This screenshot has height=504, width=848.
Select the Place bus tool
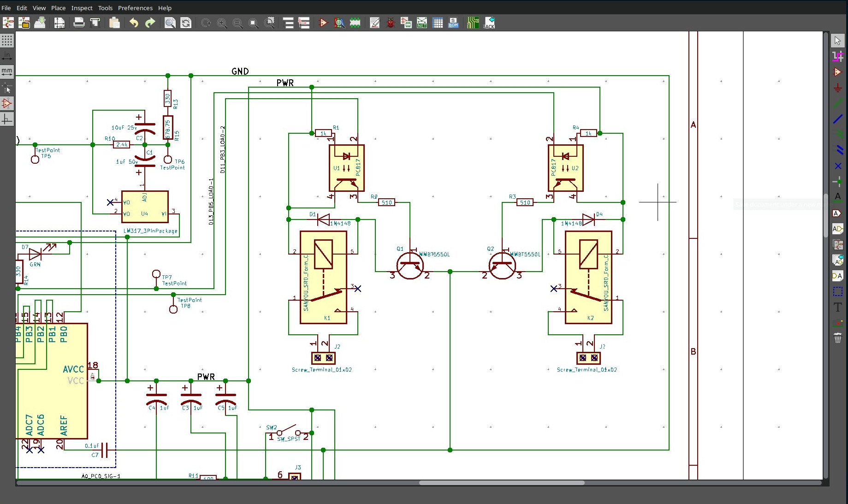coord(838,119)
